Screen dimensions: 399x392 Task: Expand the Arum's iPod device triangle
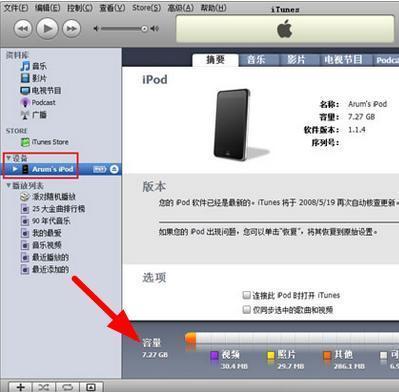15,169
